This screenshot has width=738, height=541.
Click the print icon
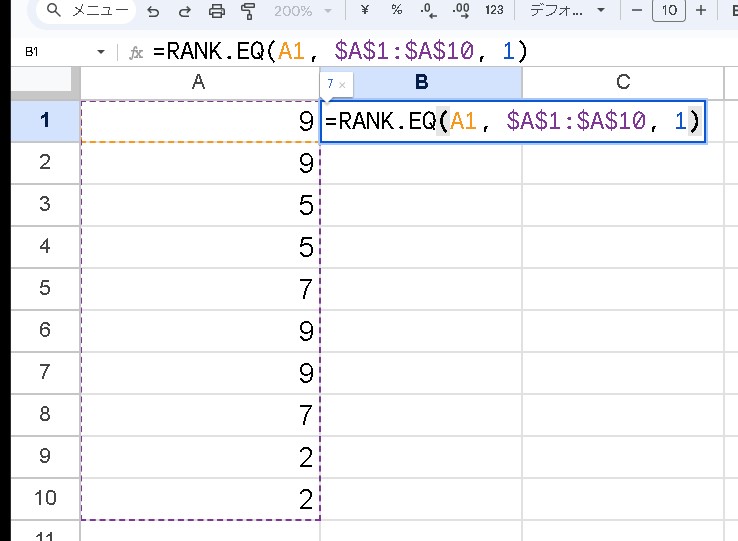tap(217, 11)
